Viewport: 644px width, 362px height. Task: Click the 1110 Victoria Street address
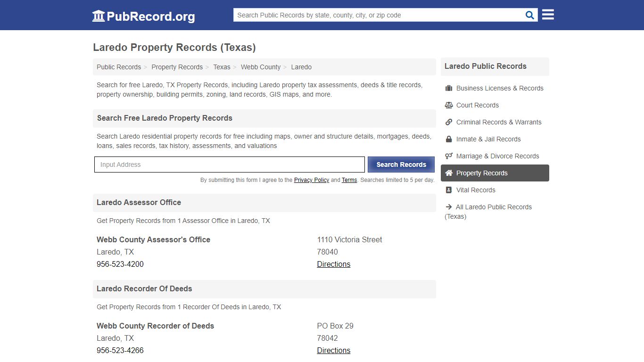pos(349,239)
